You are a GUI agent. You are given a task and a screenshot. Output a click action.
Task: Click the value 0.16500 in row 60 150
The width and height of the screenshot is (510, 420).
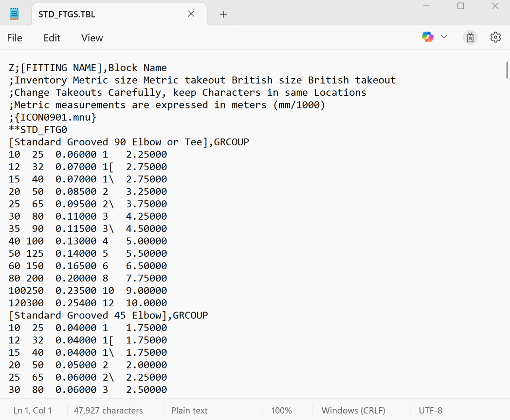[76, 266]
